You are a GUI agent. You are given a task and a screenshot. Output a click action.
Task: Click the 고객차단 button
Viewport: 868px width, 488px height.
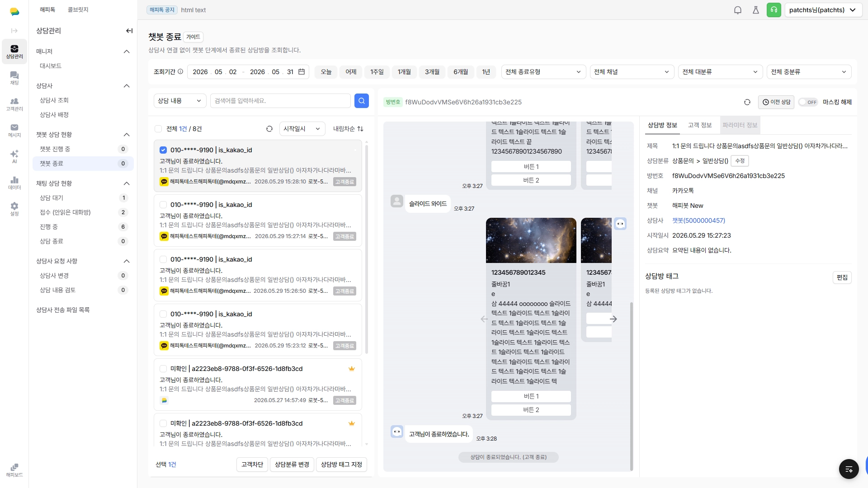pos(252,465)
